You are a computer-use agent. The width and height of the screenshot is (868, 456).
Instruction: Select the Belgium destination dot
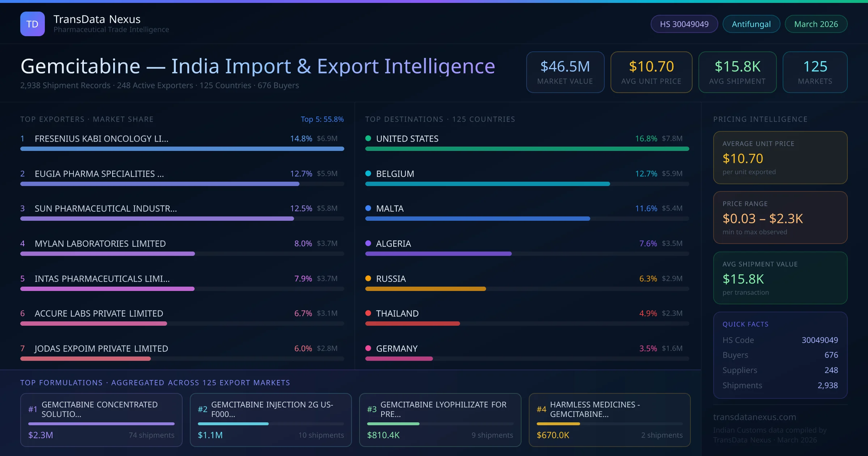point(368,173)
